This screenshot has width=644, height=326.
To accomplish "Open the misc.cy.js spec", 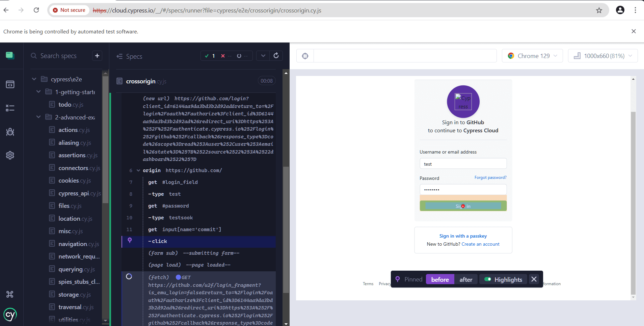I will [x=71, y=231].
